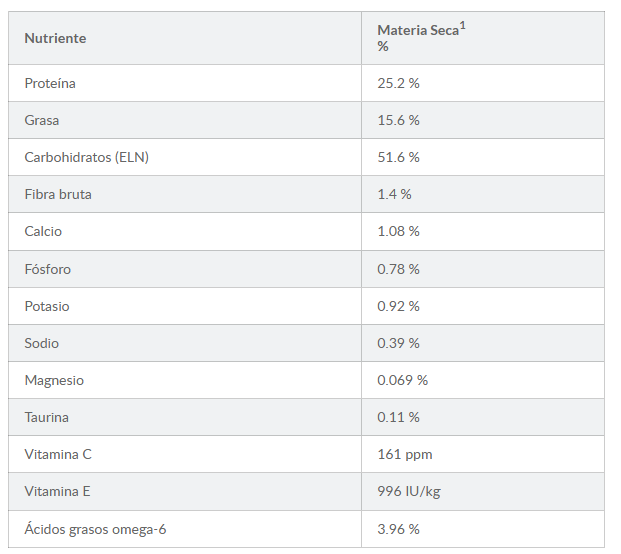The image size is (621, 554).
Task: Click the Taurina row label
Action: tap(47, 417)
